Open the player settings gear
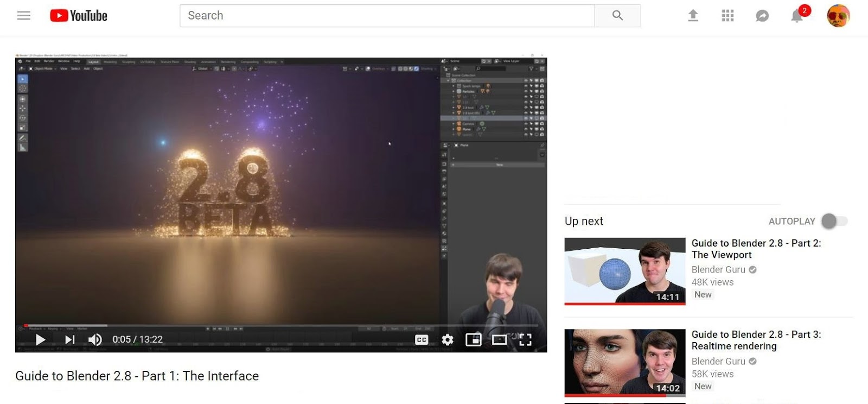868x404 pixels. coord(448,340)
